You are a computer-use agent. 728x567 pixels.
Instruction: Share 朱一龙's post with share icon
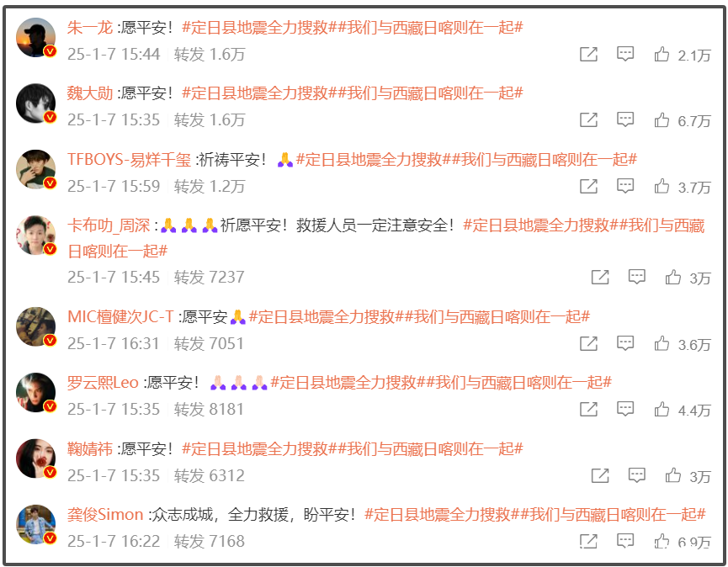pos(589,55)
